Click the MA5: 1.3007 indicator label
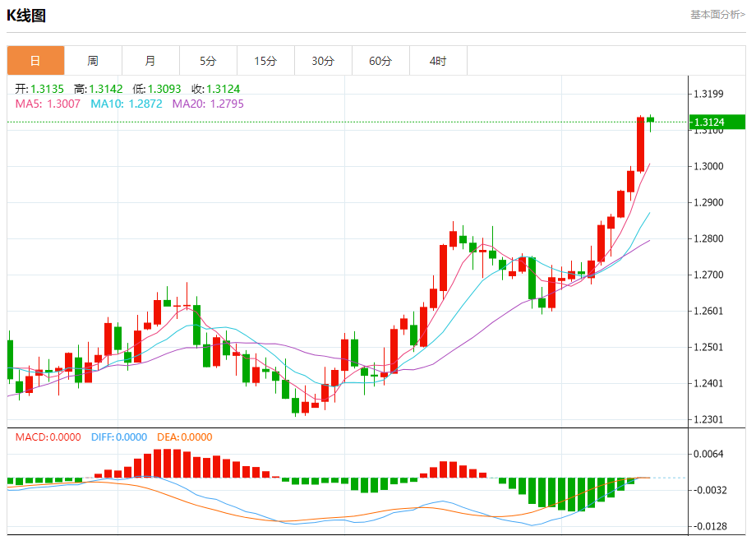 [48, 104]
